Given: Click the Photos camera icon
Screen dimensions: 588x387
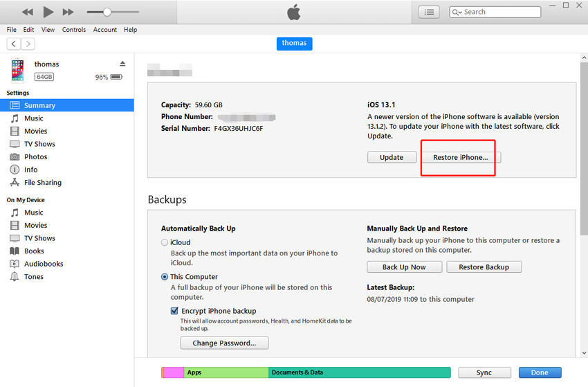Looking at the screenshot, I should [15, 157].
